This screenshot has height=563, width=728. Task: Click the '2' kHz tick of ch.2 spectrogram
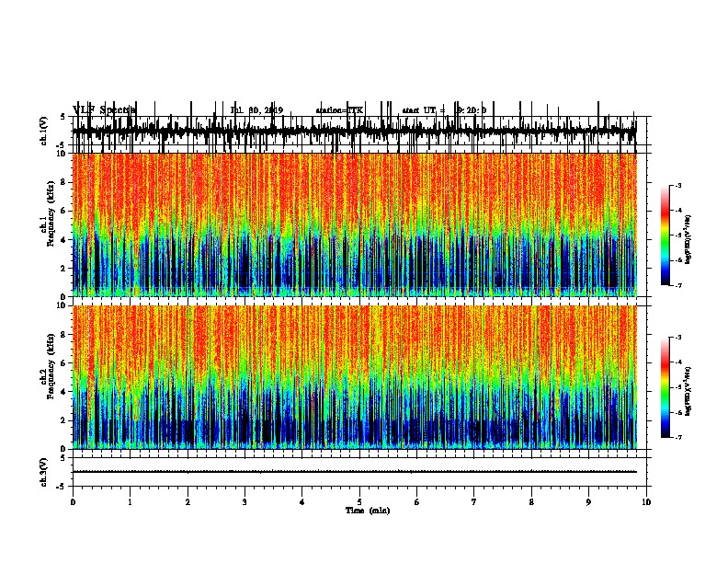click(x=63, y=420)
